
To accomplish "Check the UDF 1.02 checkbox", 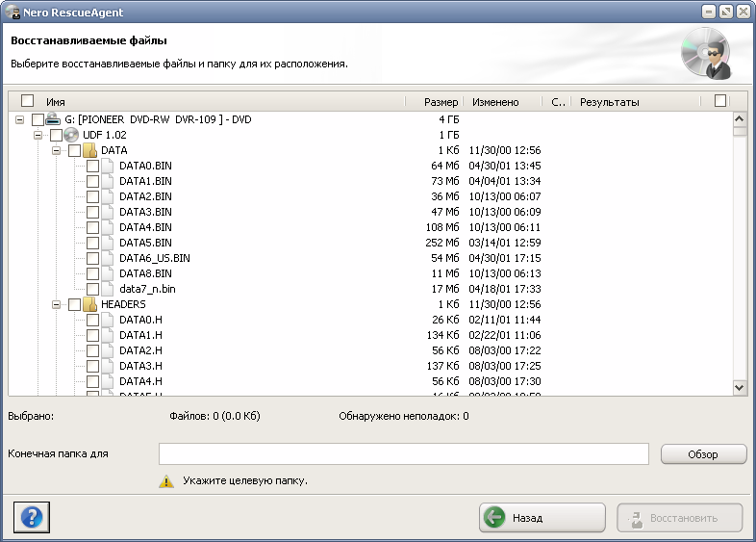I will tap(56, 135).
